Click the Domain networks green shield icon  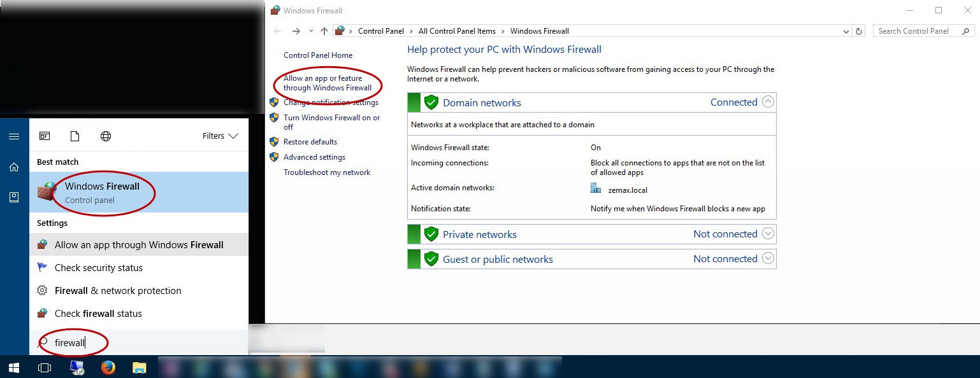[431, 102]
